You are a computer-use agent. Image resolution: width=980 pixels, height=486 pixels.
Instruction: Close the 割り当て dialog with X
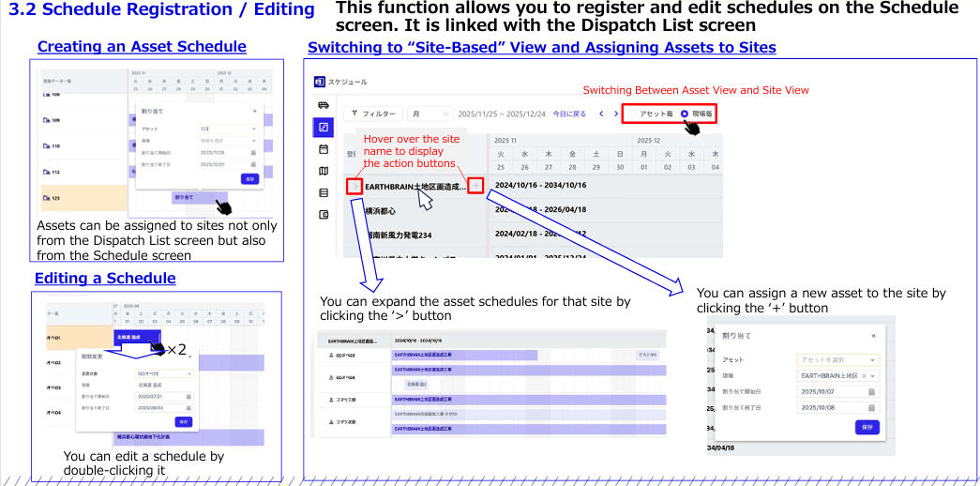(x=873, y=335)
